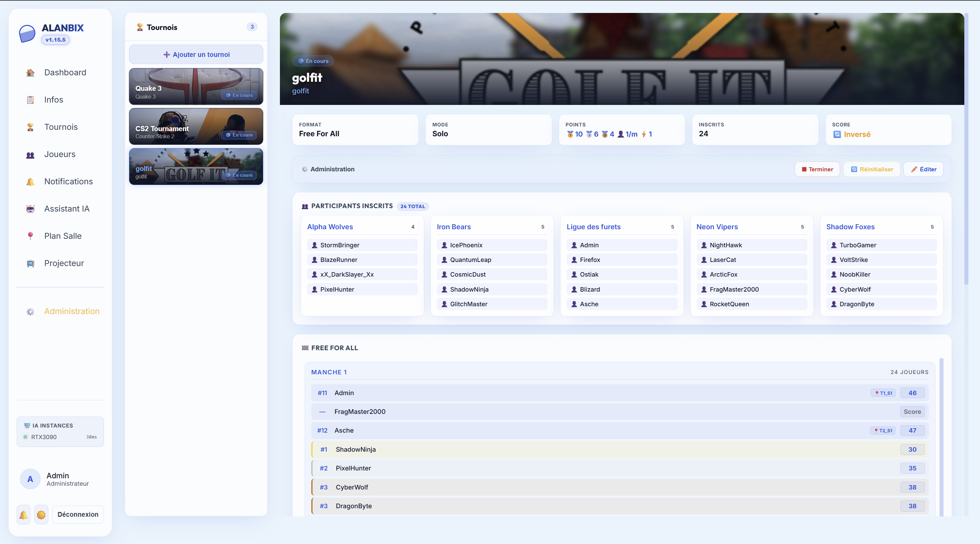
Task: Click the Infos clipboard icon
Action: (x=30, y=100)
